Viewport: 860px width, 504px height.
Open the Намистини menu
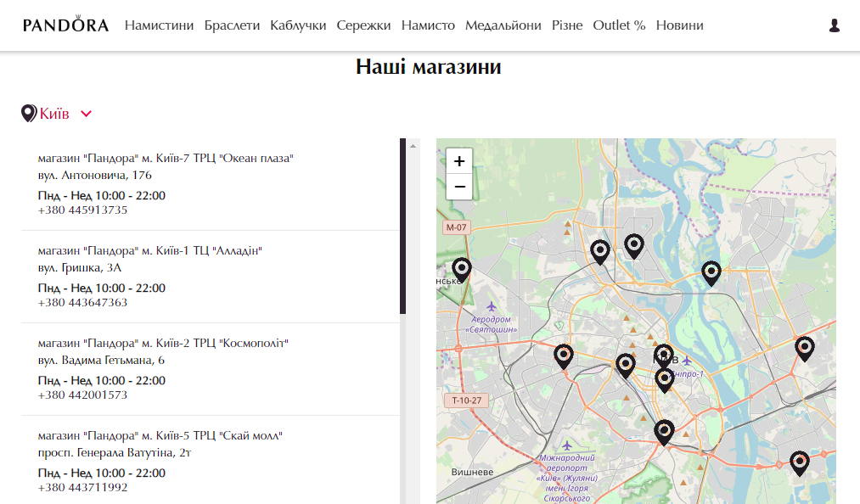pos(159,25)
